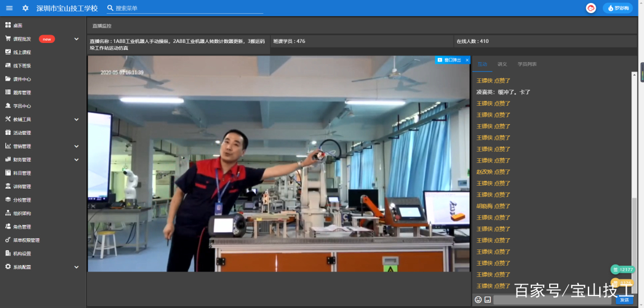The image size is (644, 308).
Task: Open the 罗彩梅 user account button
Action: click(618, 8)
